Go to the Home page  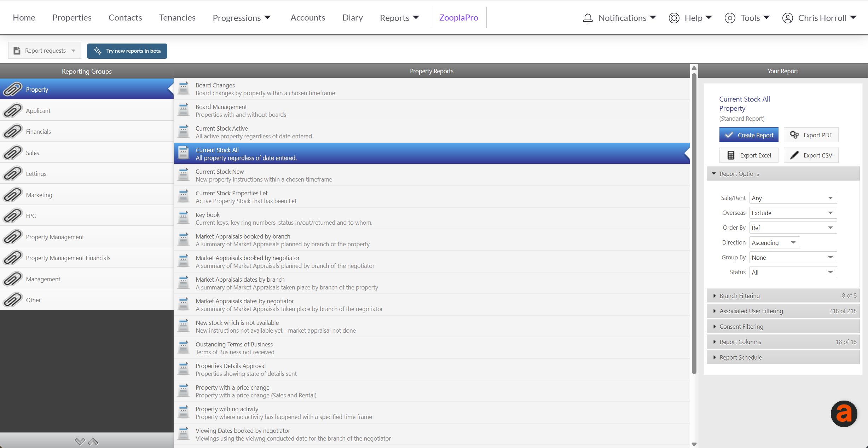coord(24,18)
